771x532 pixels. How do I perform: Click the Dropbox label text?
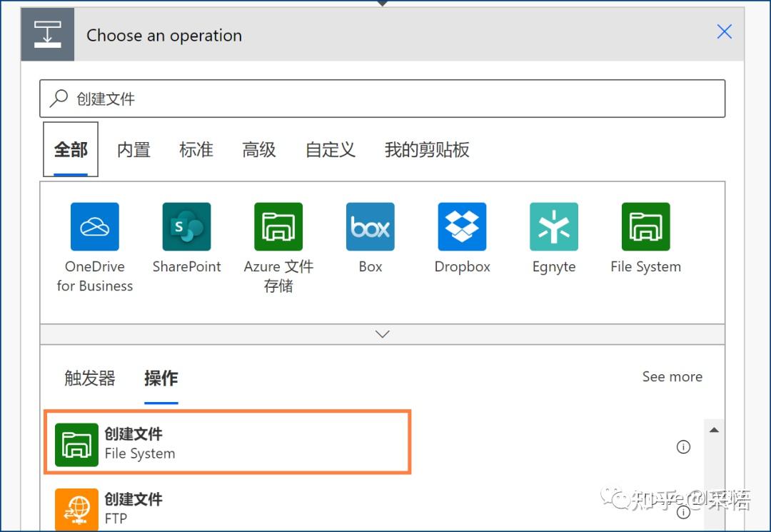click(462, 266)
